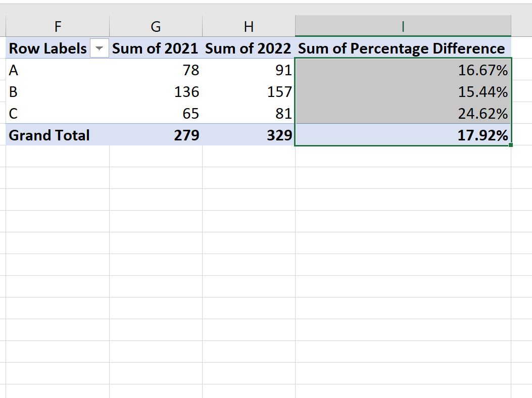
Task: Click the cell showing 16.67%
Action: point(455,70)
